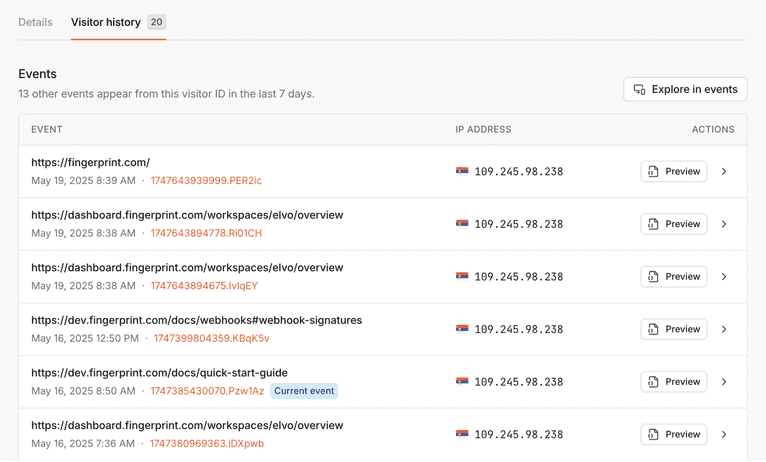766x462 pixels.
Task: Open request ID 1747643894778.Ri01CH link
Action: (x=206, y=233)
